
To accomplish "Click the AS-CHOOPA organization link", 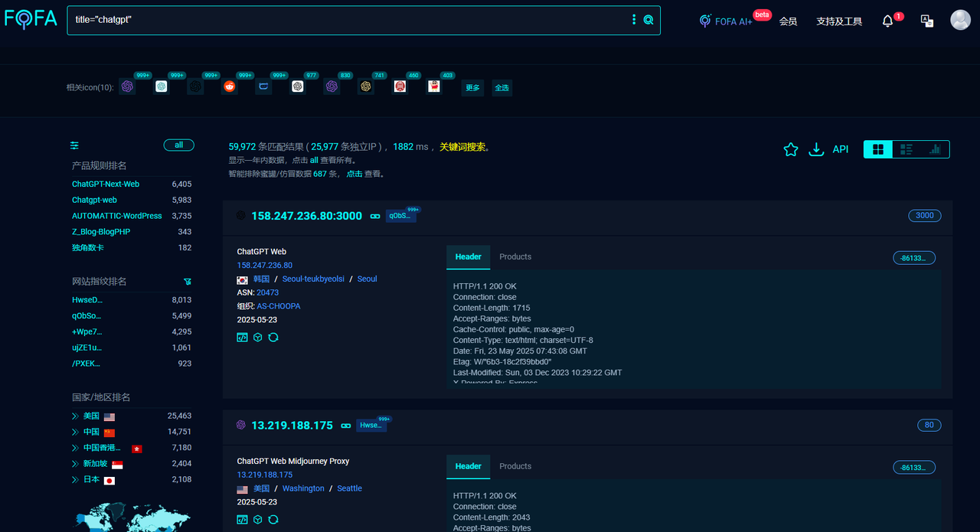I will pyautogui.click(x=279, y=306).
